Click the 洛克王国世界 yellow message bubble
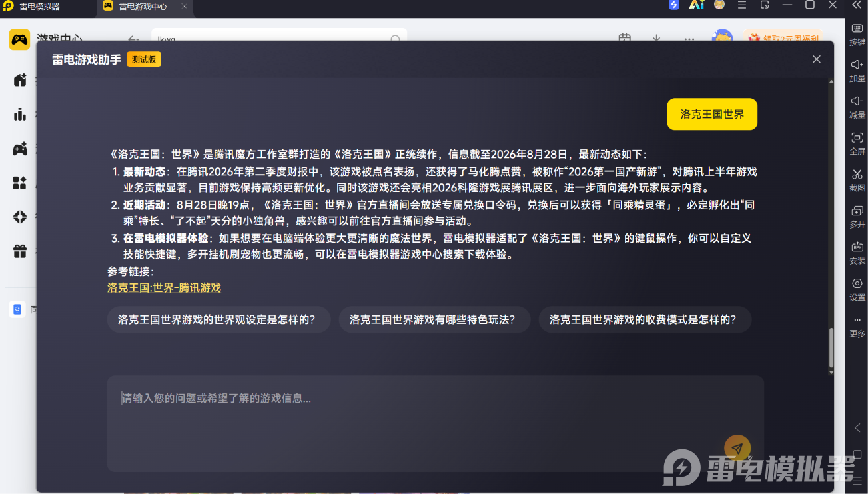Viewport: 868px width, 494px height. click(712, 114)
